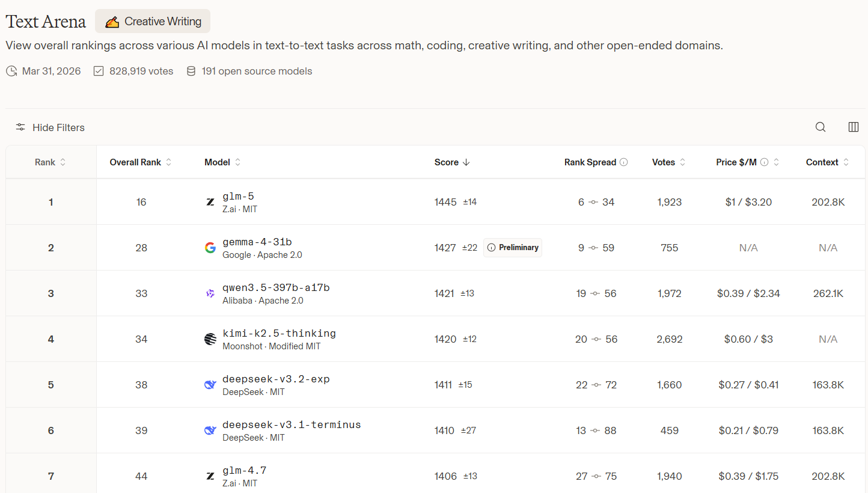This screenshot has width=868, height=493.
Task: Click the price $1 / $3.20
Action: [748, 202]
